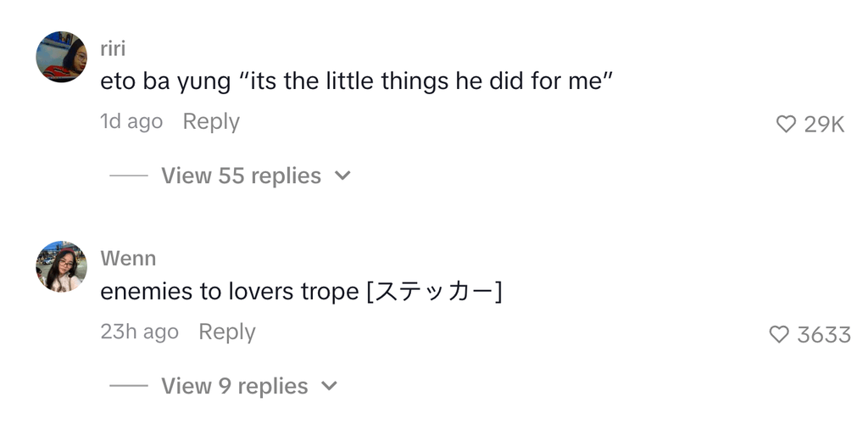Image resolution: width=868 pixels, height=441 pixels.
Task: Click riri's comment text "eto ba yung"
Action: [165, 81]
